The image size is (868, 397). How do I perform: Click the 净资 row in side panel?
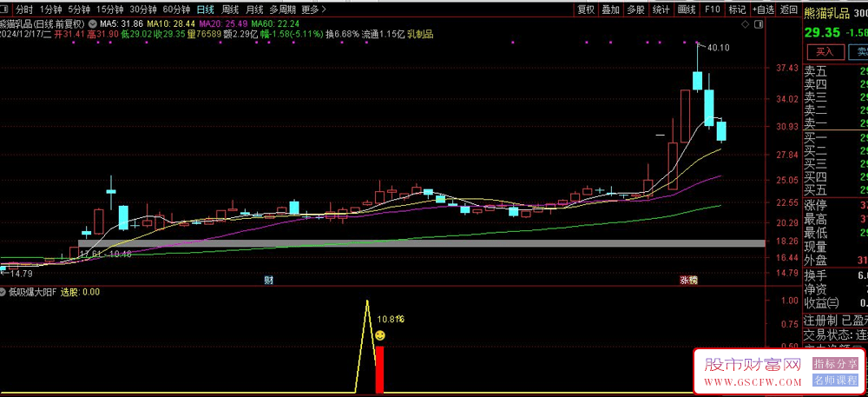tap(836, 289)
